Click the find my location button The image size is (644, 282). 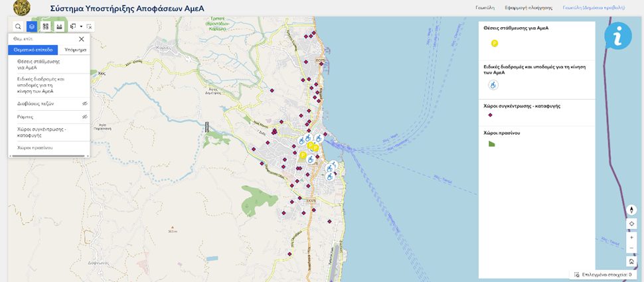pyautogui.click(x=631, y=224)
